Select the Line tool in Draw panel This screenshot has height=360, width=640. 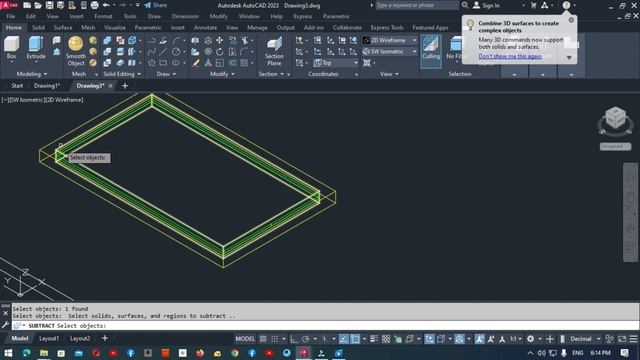click(163, 52)
